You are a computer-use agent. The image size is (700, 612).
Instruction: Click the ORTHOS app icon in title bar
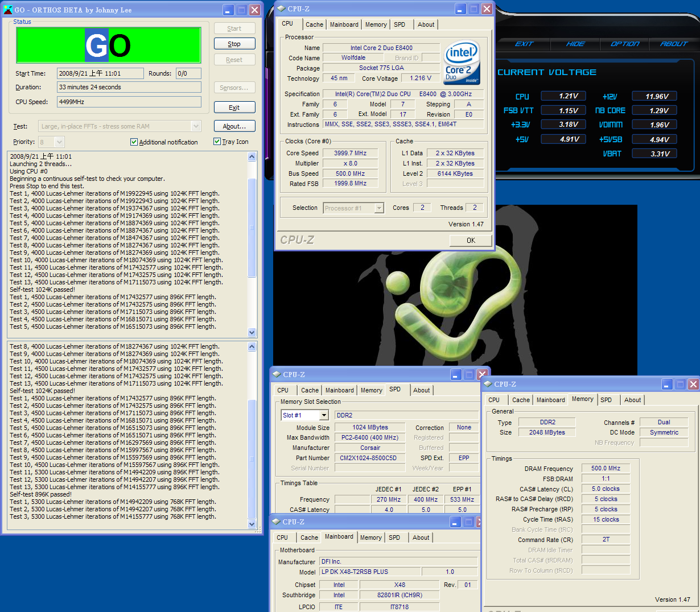pyautogui.click(x=8, y=10)
